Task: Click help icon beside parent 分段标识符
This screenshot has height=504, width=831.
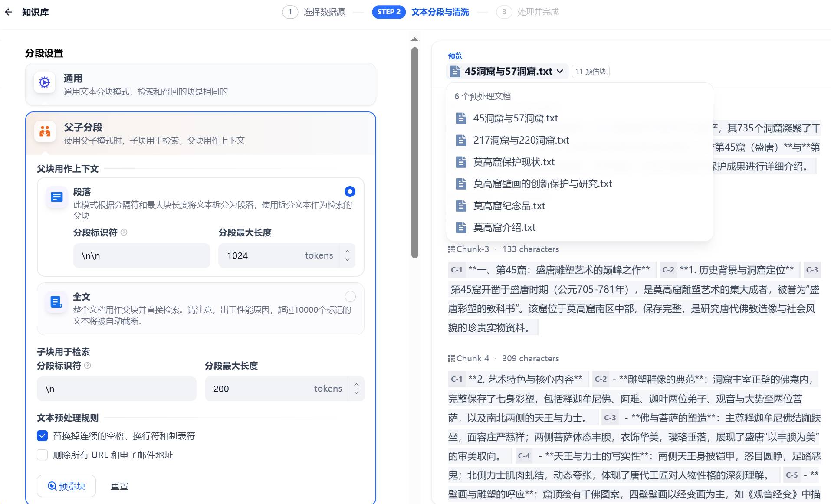Action: click(x=124, y=232)
